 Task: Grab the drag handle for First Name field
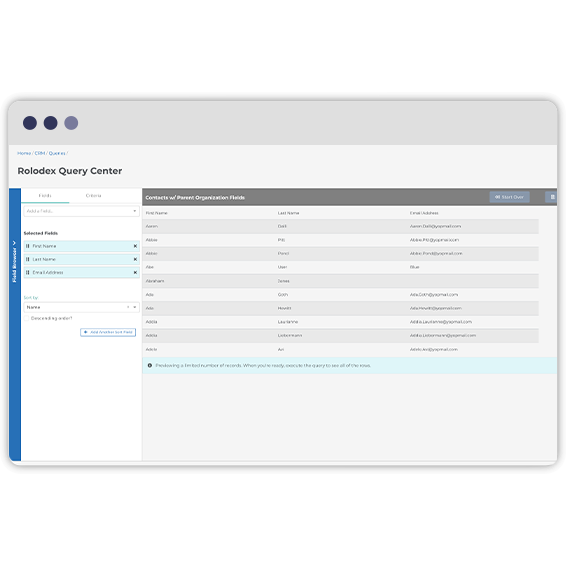tap(27, 246)
